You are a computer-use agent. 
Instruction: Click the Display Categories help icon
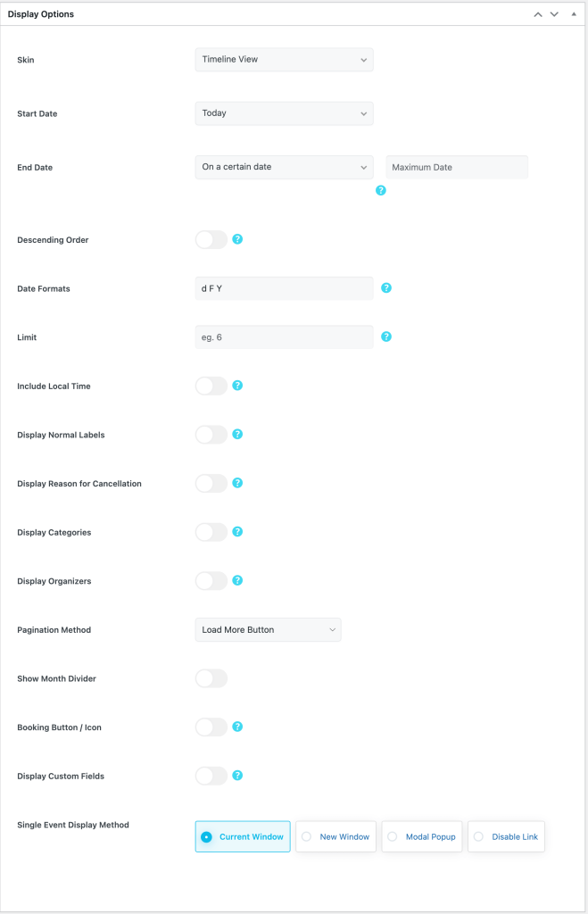(238, 532)
